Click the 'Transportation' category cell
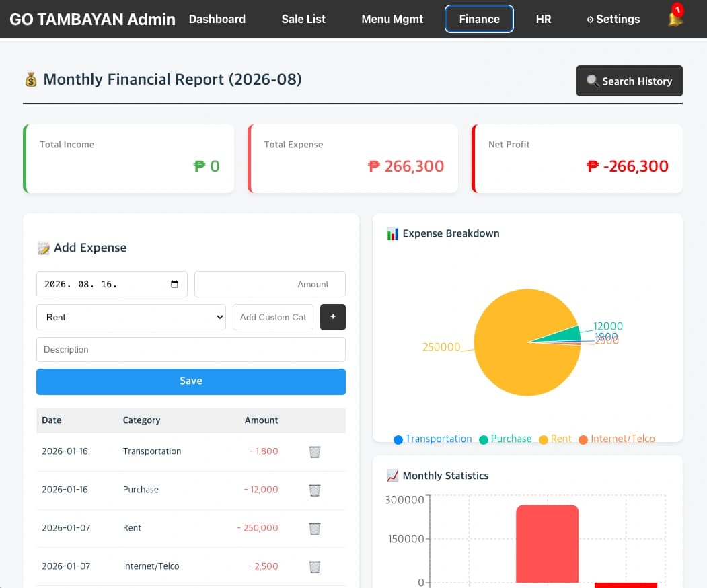This screenshot has width=707, height=588. click(x=152, y=451)
